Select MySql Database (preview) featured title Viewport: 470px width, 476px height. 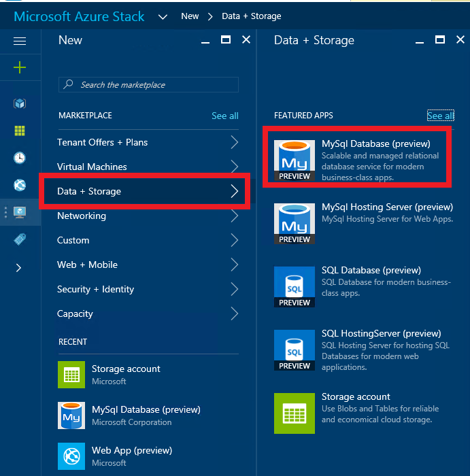(x=376, y=143)
